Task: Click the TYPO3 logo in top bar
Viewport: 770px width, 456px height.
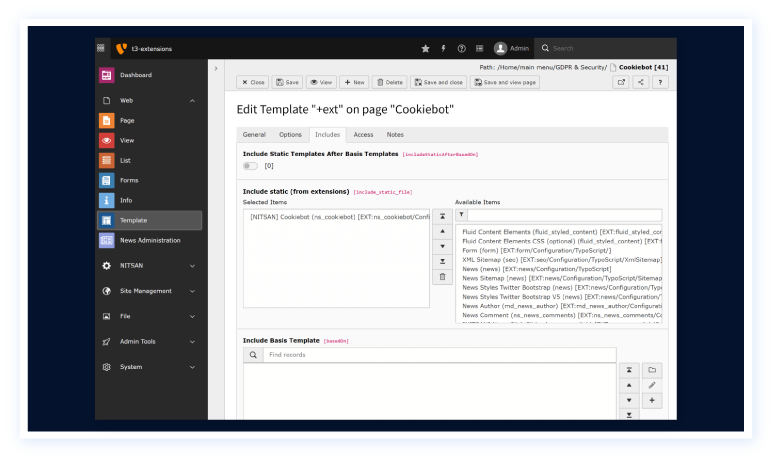Action: click(121, 48)
